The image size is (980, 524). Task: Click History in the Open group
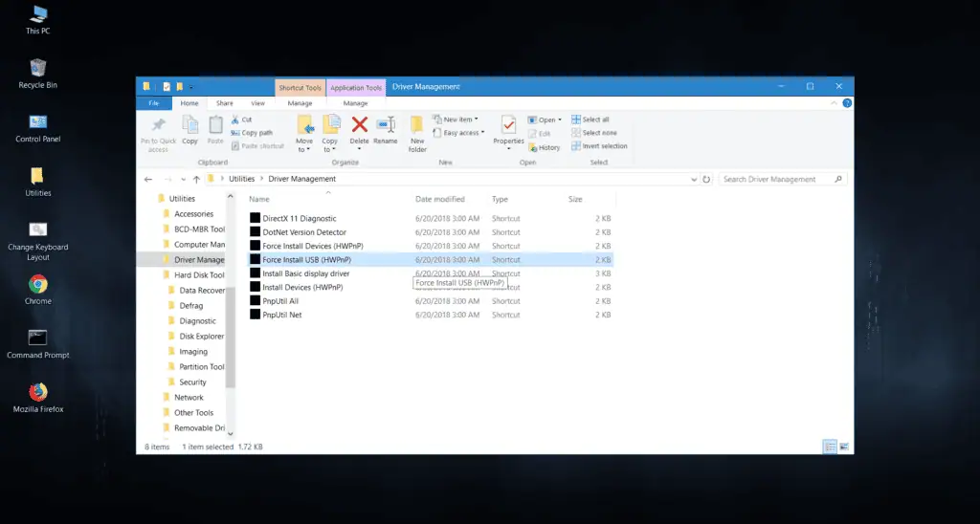(x=545, y=147)
